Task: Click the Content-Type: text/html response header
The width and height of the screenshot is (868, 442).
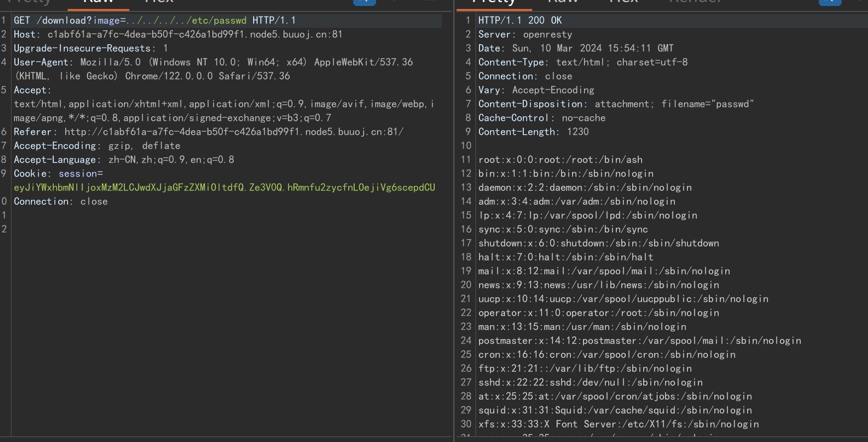Action: click(583, 62)
